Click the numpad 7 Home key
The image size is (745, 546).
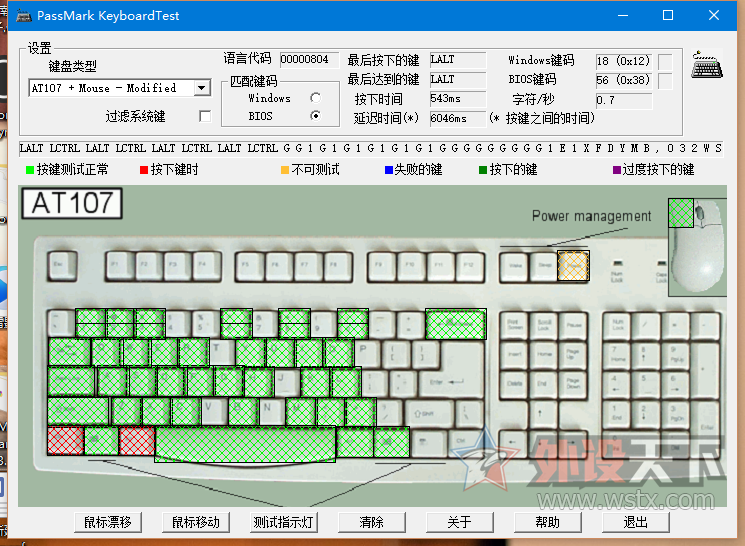618,355
